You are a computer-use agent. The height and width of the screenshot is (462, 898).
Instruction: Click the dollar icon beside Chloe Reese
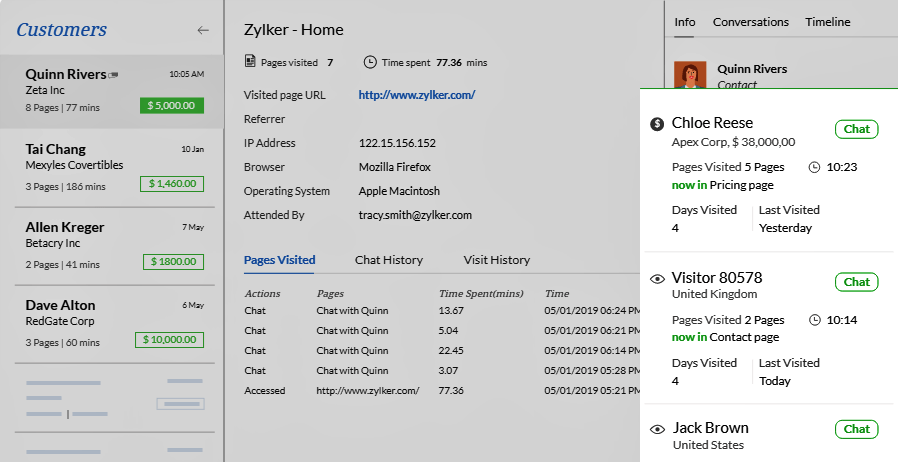[x=657, y=123]
